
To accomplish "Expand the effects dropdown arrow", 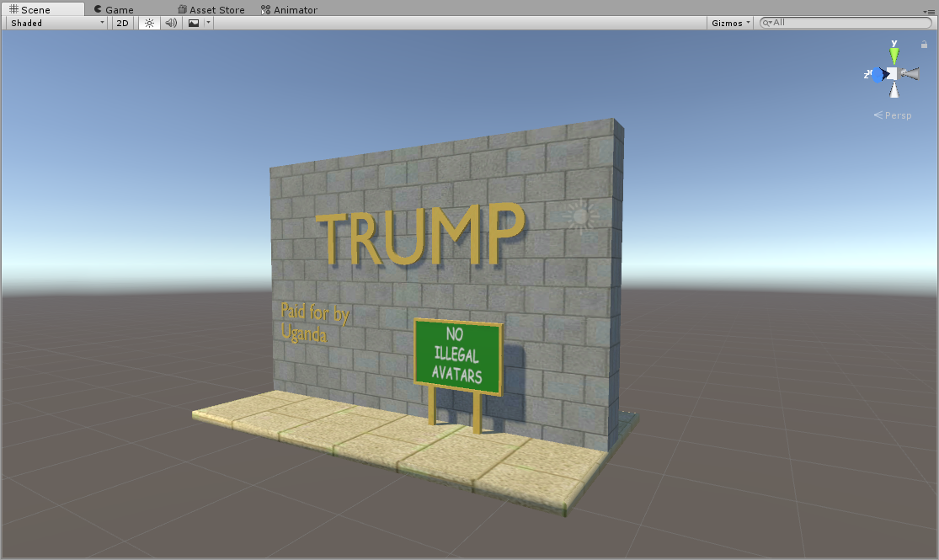I will coord(208,23).
